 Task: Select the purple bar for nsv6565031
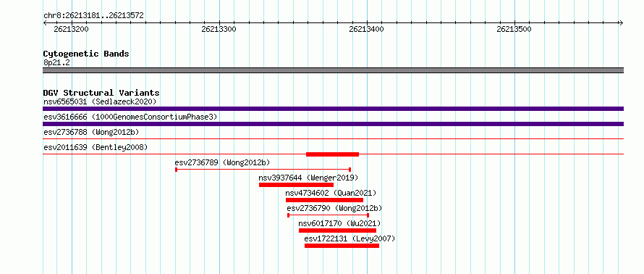pyautogui.click(x=333, y=109)
